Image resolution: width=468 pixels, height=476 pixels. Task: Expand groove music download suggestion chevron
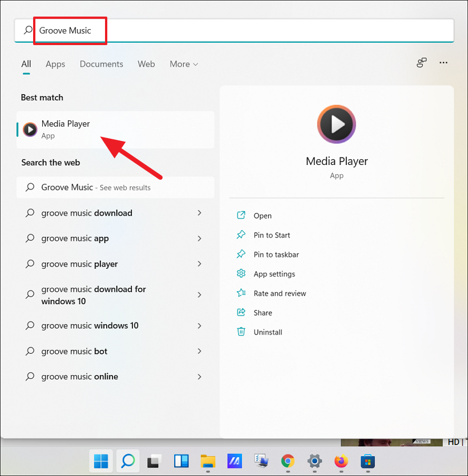click(x=199, y=213)
